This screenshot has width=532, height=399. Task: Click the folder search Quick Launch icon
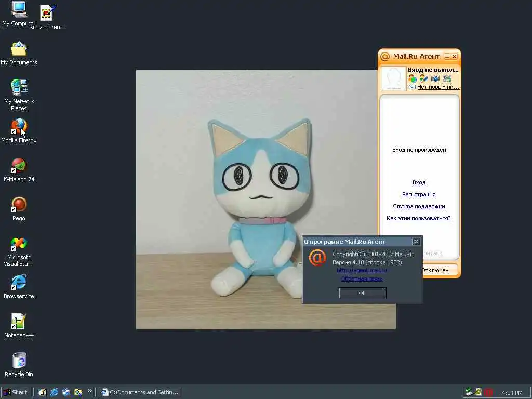coord(78,392)
